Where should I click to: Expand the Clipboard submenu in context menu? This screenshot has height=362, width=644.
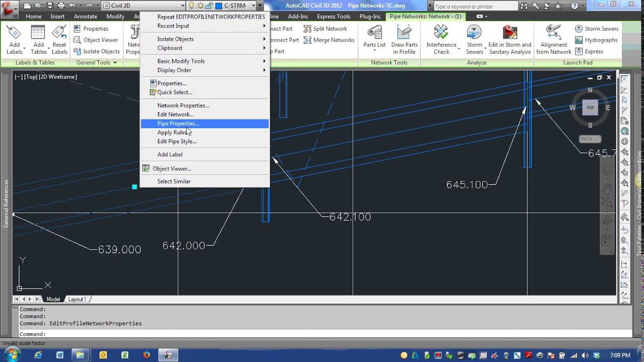click(x=205, y=48)
